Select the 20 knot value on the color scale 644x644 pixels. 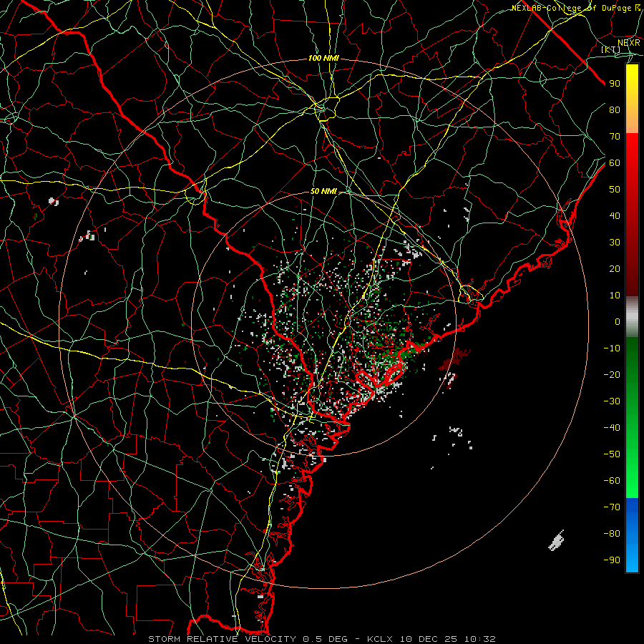tap(615, 268)
